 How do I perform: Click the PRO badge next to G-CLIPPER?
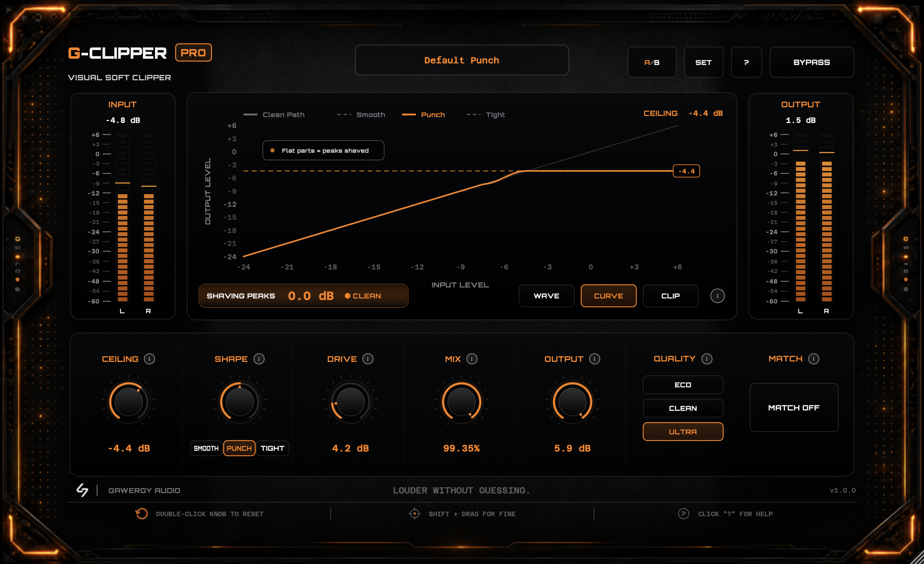point(193,52)
